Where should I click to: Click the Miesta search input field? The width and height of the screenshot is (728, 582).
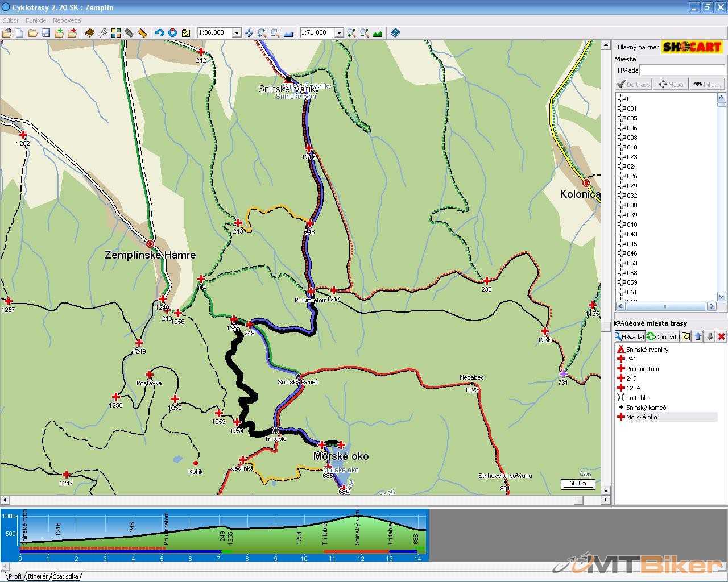click(681, 70)
